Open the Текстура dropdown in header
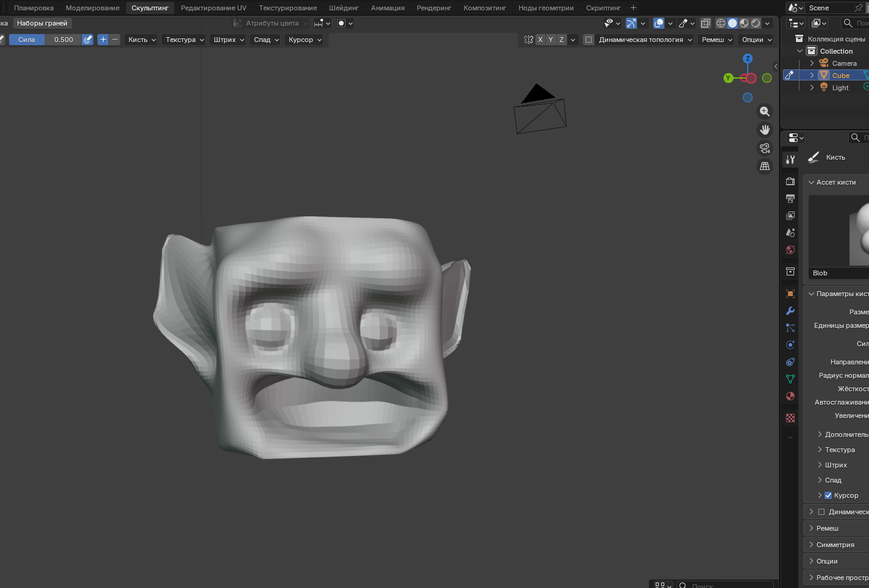 tap(185, 40)
